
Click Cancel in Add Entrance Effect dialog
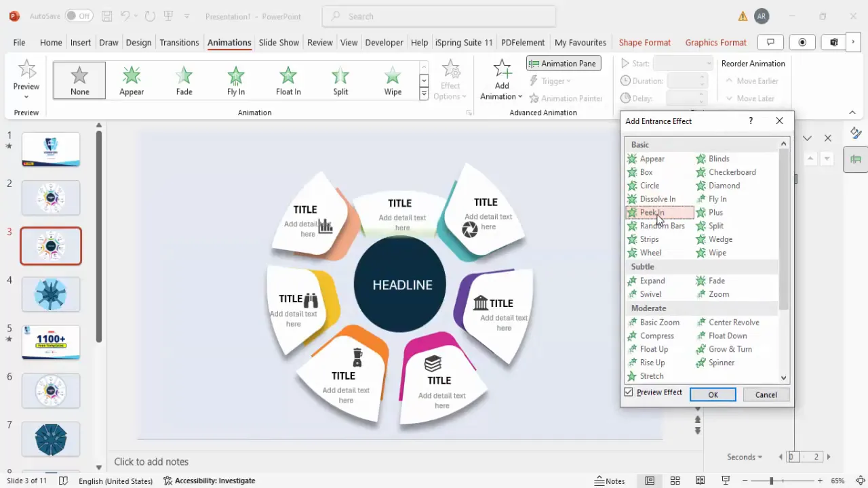pos(766,394)
